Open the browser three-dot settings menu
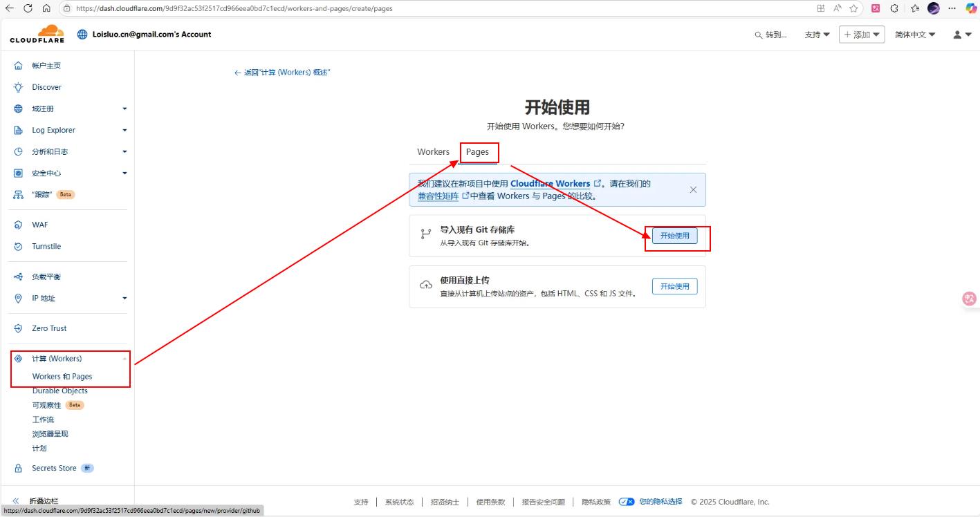This screenshot has height=517, width=980. point(952,8)
